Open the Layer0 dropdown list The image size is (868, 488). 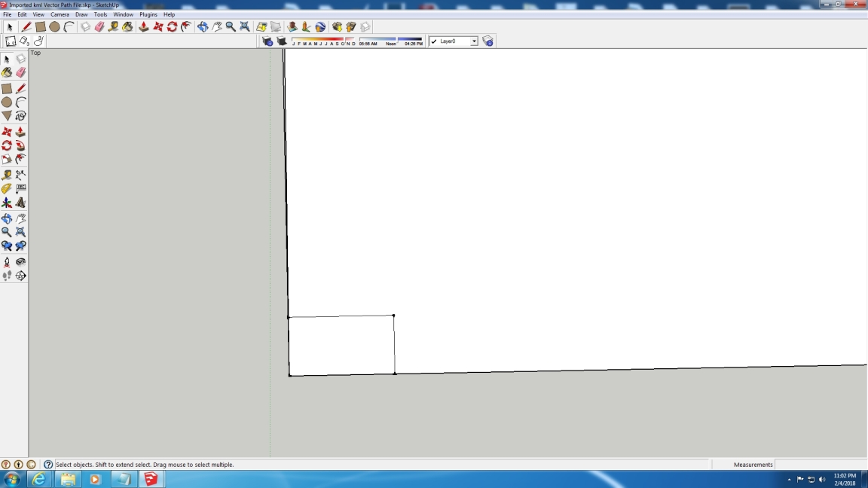(x=474, y=41)
